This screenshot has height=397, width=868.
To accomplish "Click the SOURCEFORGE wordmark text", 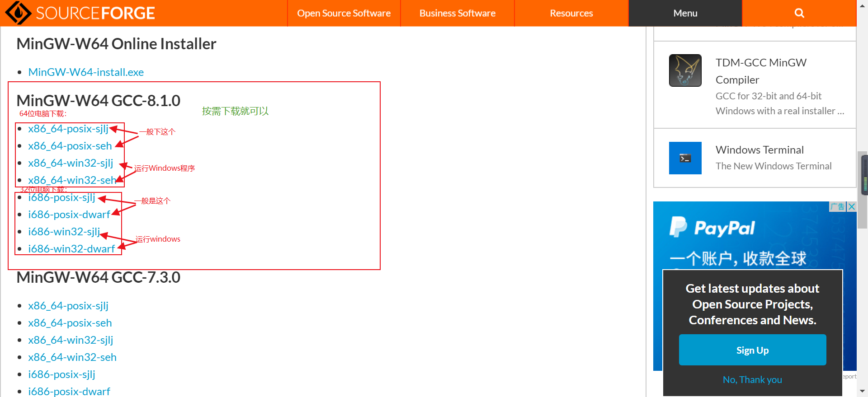I will pos(95,13).
